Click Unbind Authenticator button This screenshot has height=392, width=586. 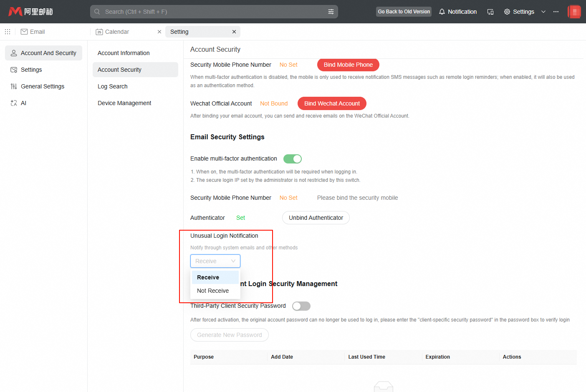(x=316, y=218)
